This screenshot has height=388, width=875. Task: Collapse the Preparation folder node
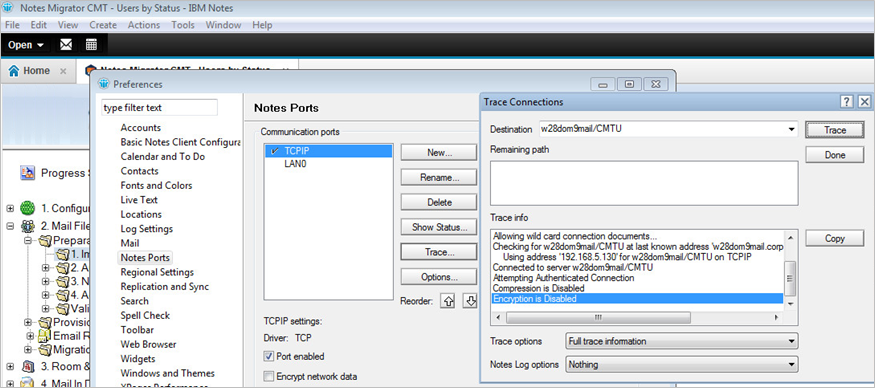(28, 241)
